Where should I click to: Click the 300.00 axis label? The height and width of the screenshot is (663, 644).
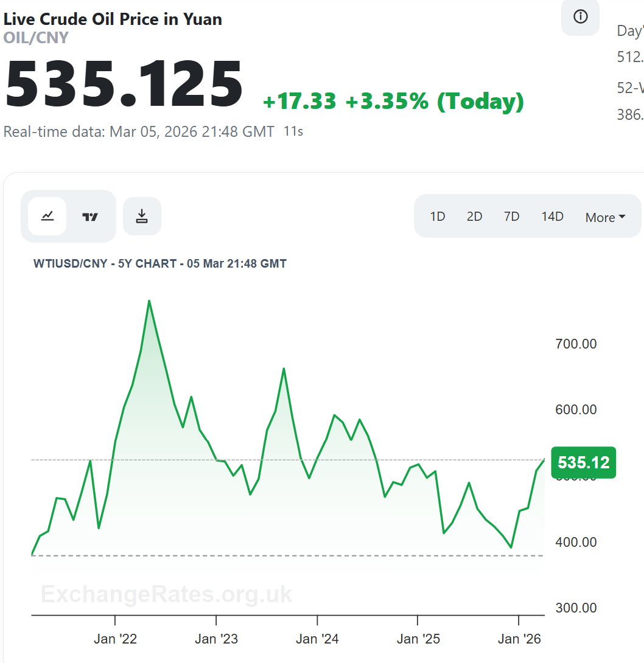tap(576, 608)
